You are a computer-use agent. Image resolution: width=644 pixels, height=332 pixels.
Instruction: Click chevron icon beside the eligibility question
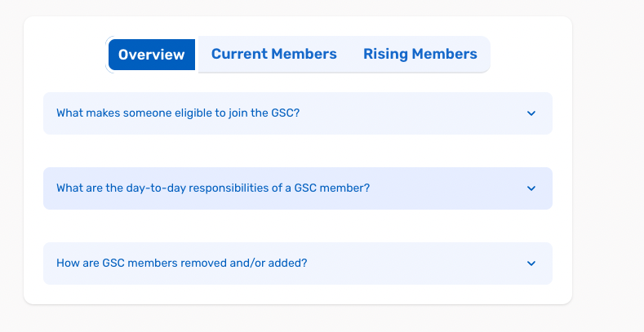531,113
